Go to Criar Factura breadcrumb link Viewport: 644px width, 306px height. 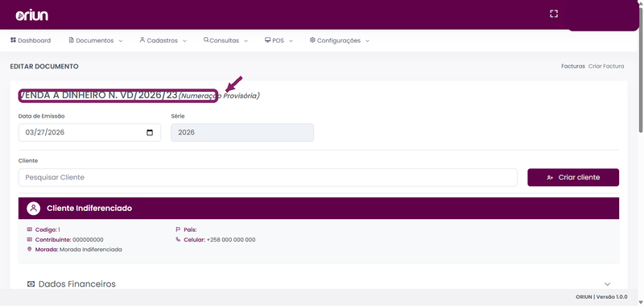[x=606, y=66]
